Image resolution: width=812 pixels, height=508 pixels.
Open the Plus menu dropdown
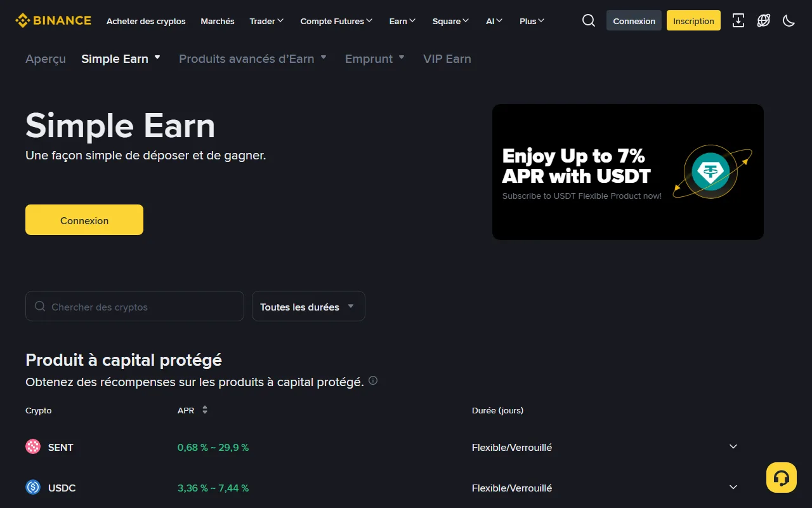click(532, 21)
